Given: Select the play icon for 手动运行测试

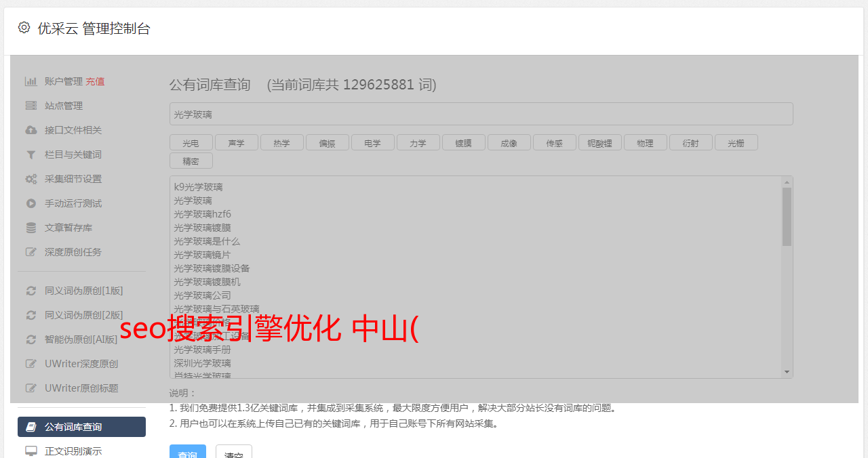Looking at the screenshot, I should coord(31,203).
